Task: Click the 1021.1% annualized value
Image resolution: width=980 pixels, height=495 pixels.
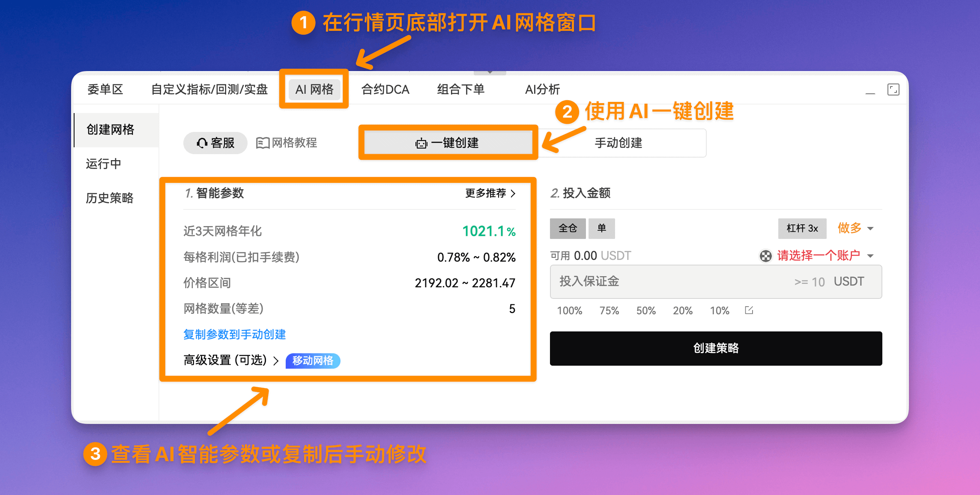Action: click(489, 231)
